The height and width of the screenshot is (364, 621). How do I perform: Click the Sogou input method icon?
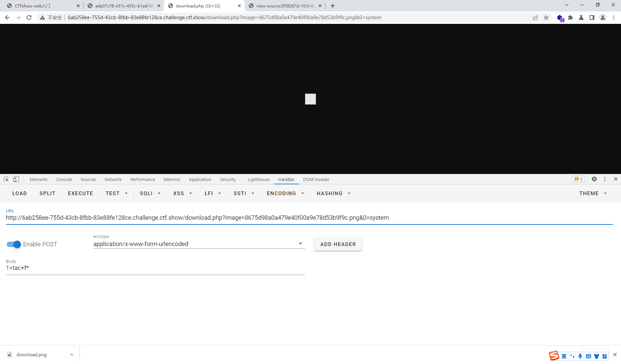[554, 356]
